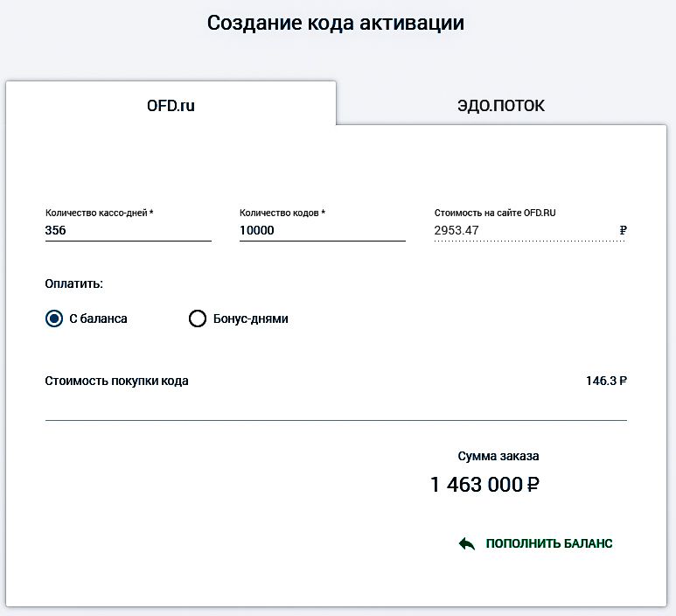Click the Количество кодов label
The height and width of the screenshot is (616, 676).
[282, 213]
